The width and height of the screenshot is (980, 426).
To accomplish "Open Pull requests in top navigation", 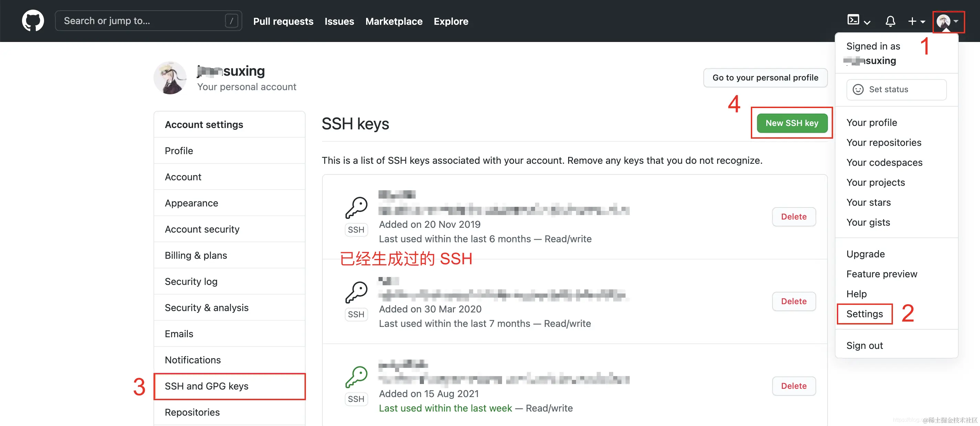I will (283, 21).
